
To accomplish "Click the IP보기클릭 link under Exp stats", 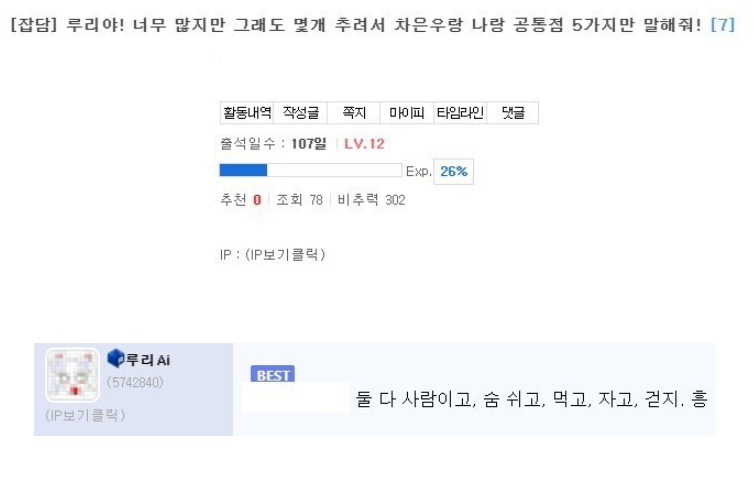I will [x=285, y=254].
